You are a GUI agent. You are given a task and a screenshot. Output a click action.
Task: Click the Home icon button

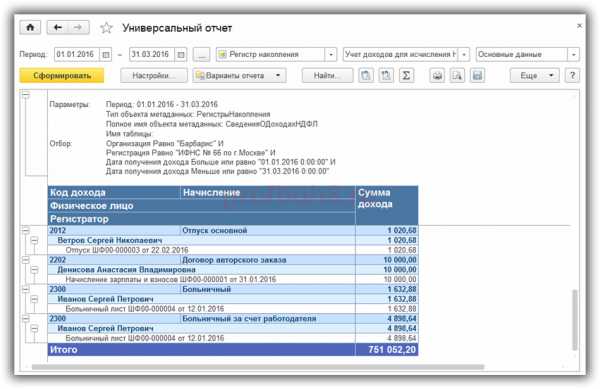coord(30,28)
